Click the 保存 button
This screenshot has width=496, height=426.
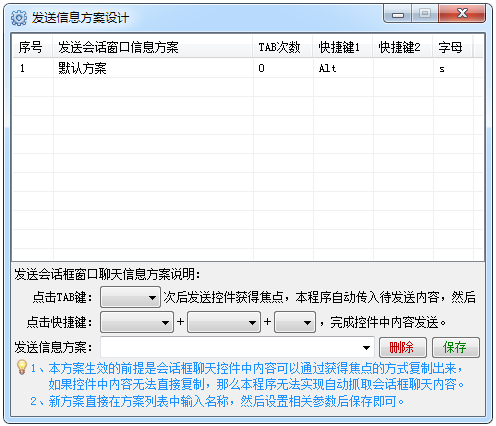click(456, 347)
